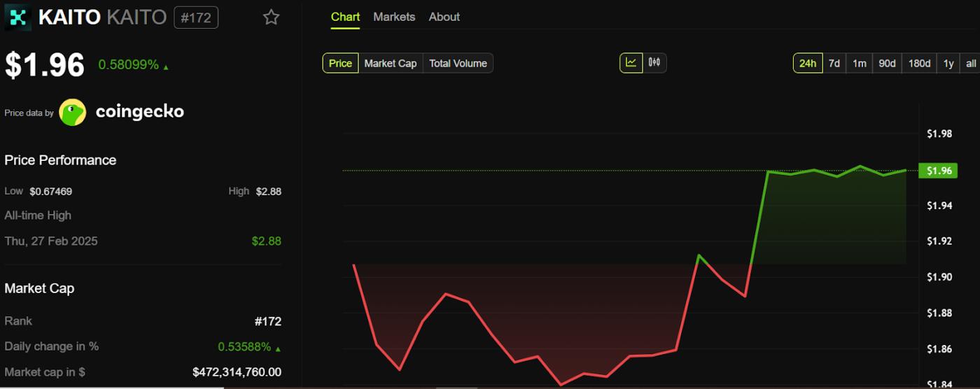
Task: Click the daily change value 0.53588%
Action: (244, 346)
